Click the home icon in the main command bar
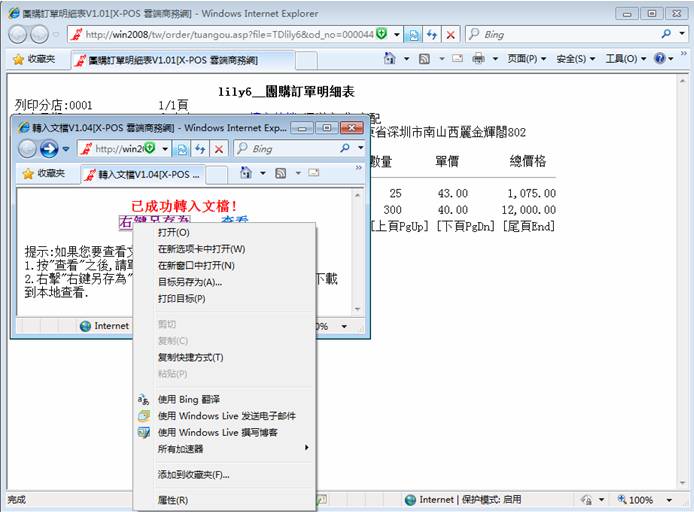Viewport: 694px width, 512px height. (x=390, y=59)
